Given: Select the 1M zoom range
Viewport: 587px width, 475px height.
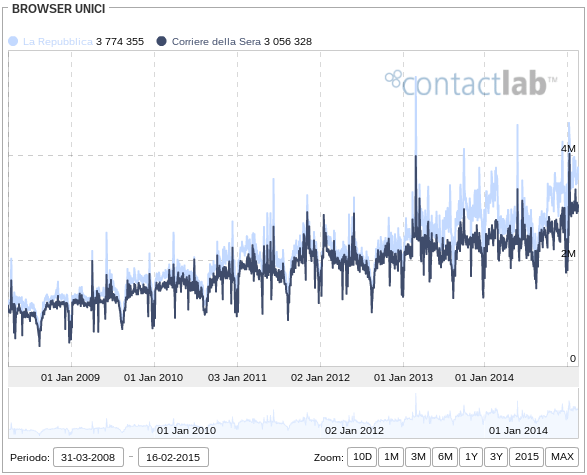Looking at the screenshot, I should [x=391, y=457].
